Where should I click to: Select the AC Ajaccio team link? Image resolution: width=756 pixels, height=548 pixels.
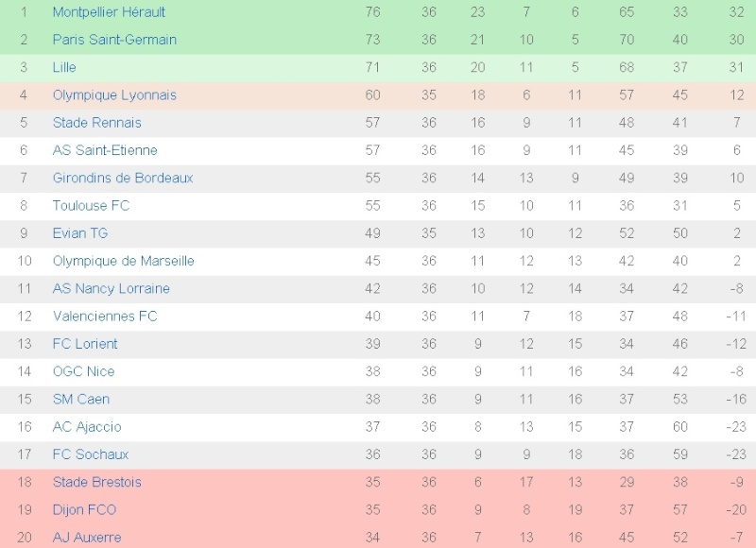[87, 427]
